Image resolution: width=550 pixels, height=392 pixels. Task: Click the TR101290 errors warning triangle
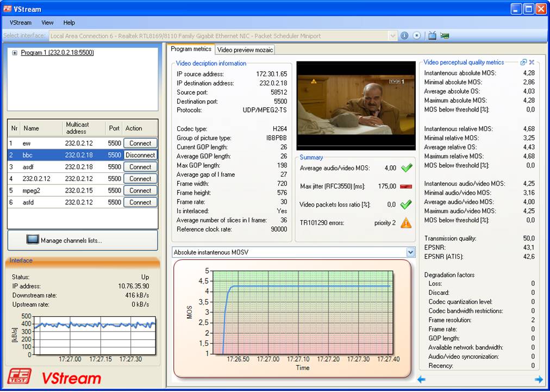coord(405,223)
